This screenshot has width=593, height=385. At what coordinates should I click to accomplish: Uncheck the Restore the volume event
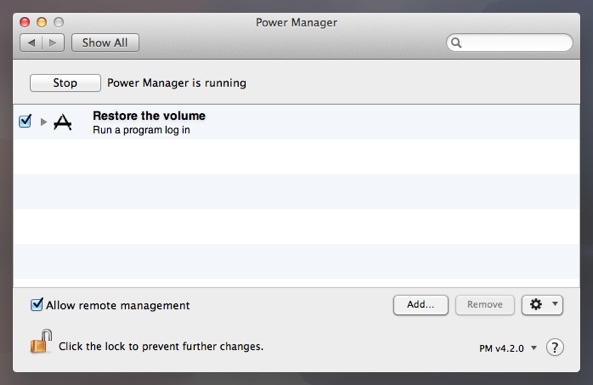coord(25,121)
